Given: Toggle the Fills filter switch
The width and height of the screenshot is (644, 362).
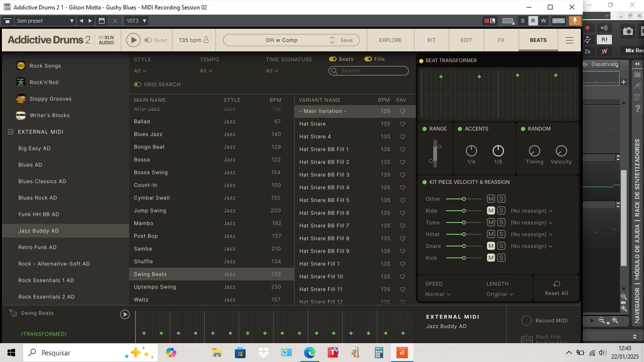Looking at the screenshot, I should [x=368, y=59].
